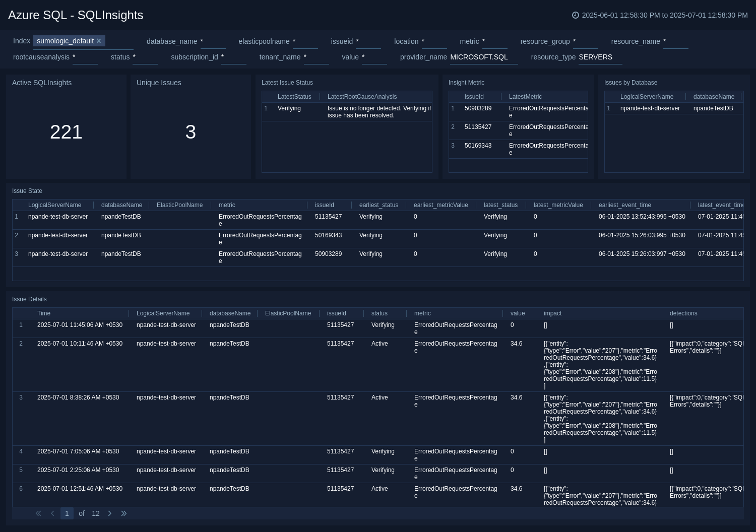Edit the current page number field
The height and width of the screenshot is (532, 756).
67,513
